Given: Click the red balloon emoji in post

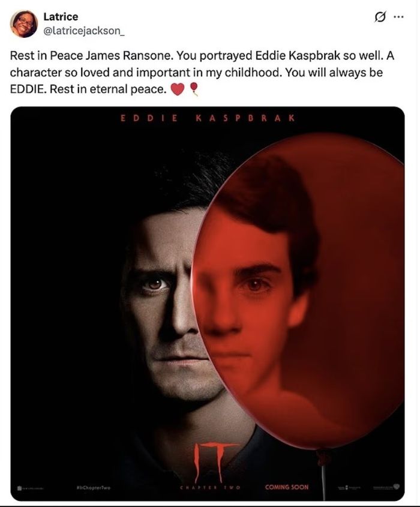Looking at the screenshot, I should click(x=193, y=89).
